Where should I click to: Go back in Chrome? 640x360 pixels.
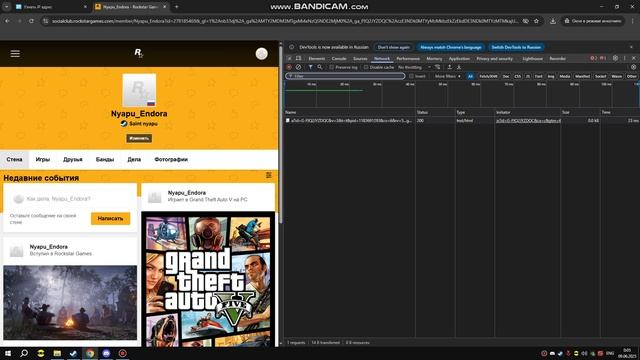coord(7,21)
